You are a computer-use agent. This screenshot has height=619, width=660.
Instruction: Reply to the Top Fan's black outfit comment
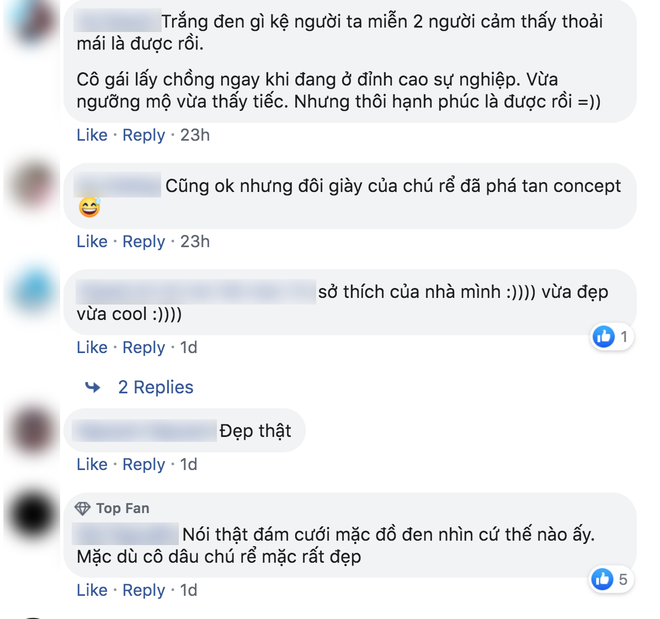coord(144,590)
